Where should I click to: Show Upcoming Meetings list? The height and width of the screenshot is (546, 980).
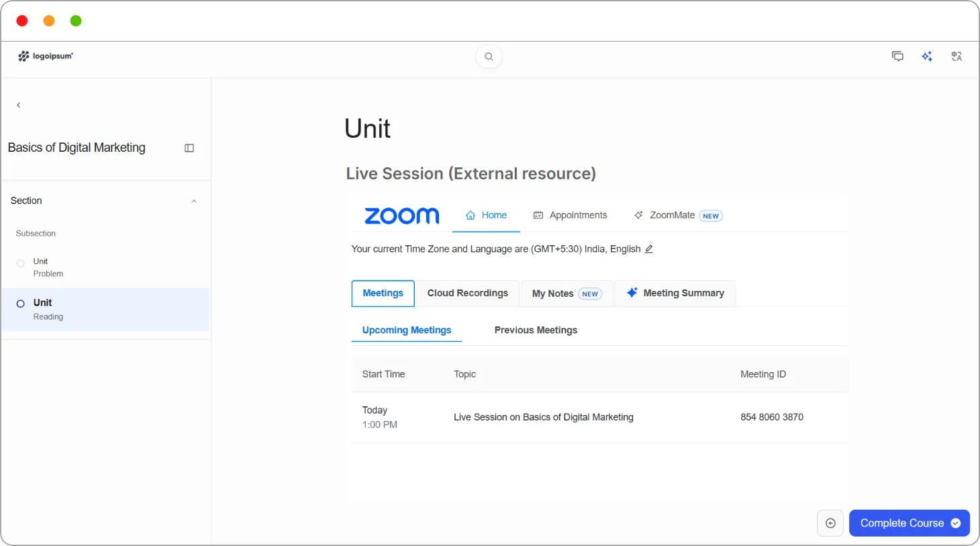[x=407, y=330]
